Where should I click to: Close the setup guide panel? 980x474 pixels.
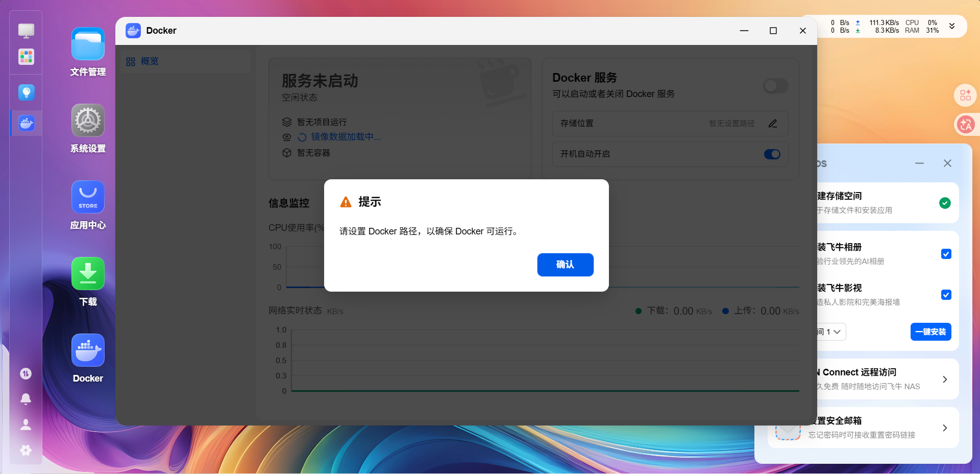(947, 163)
